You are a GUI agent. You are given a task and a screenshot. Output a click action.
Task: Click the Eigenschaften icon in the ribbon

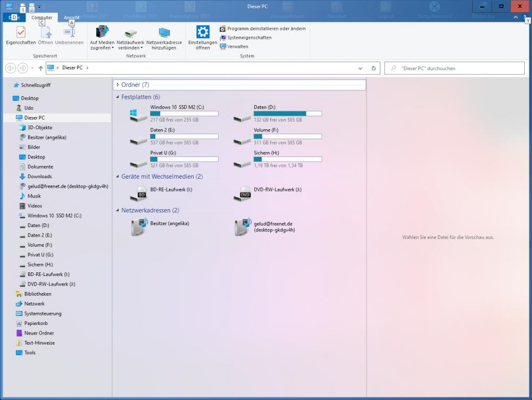[x=20, y=32]
